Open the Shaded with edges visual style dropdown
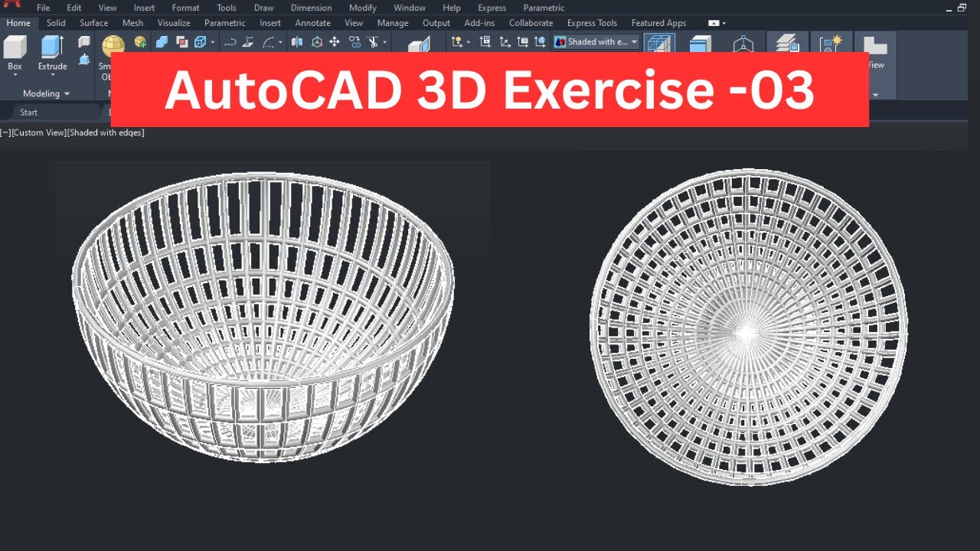This screenshot has height=551, width=980. coord(596,42)
